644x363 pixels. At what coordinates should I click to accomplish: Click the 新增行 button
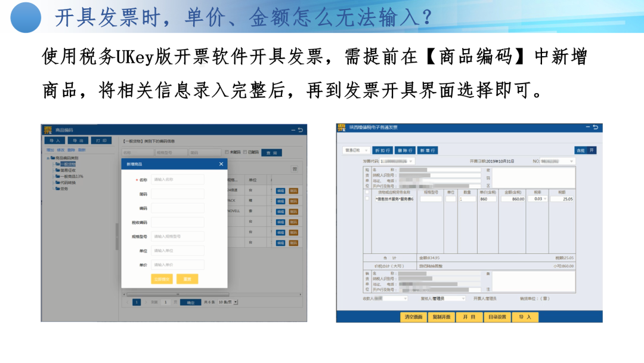click(x=428, y=150)
